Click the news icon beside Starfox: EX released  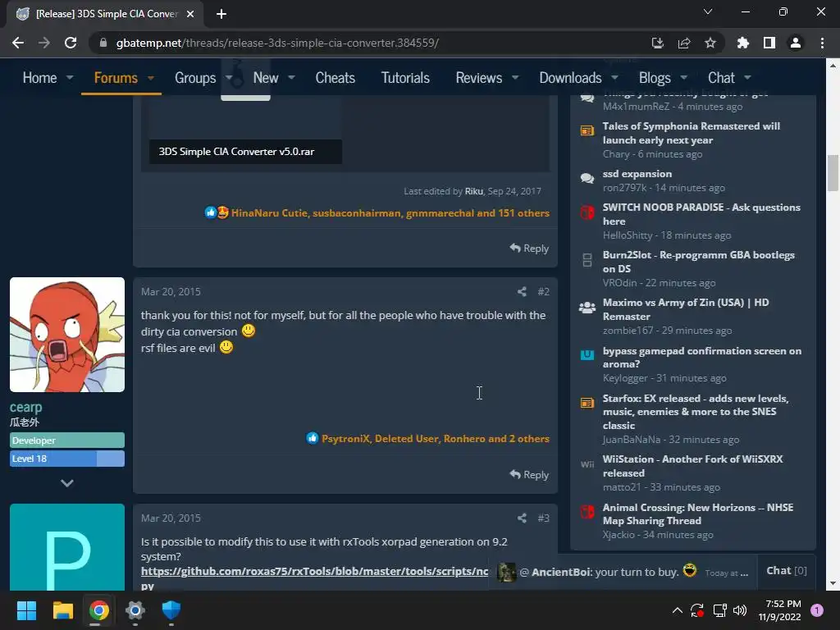point(587,403)
